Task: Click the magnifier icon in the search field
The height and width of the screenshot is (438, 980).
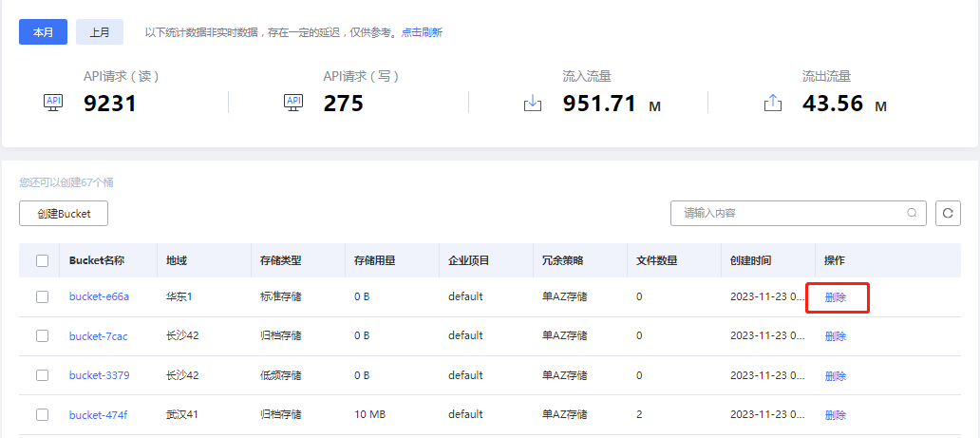Action: (913, 214)
